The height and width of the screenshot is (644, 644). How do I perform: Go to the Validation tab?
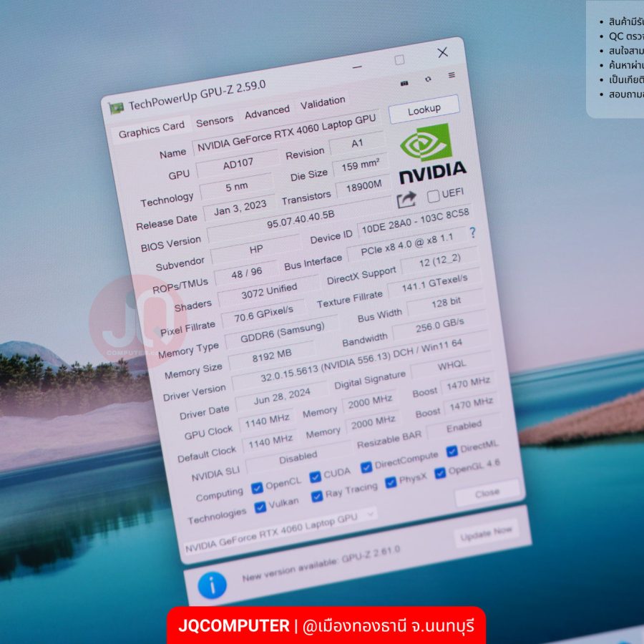(323, 103)
